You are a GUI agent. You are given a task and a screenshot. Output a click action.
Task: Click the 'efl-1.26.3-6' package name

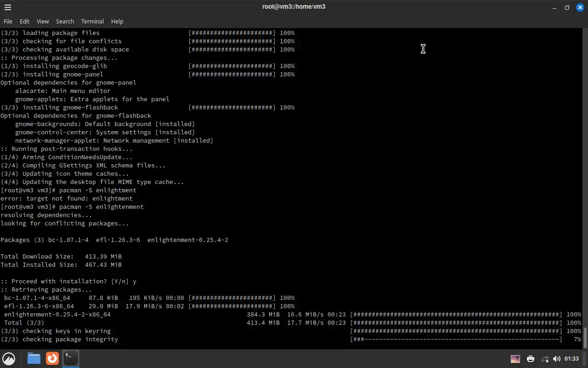(x=118, y=240)
